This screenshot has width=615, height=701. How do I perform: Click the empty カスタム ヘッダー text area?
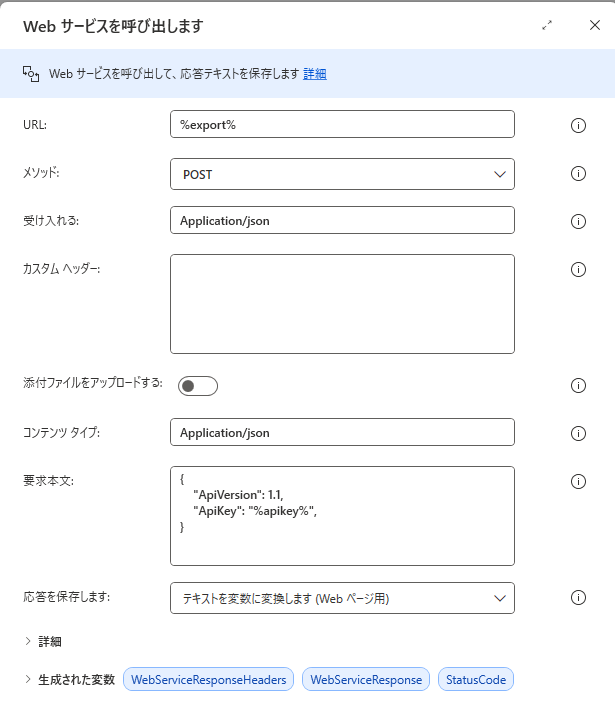(x=342, y=304)
